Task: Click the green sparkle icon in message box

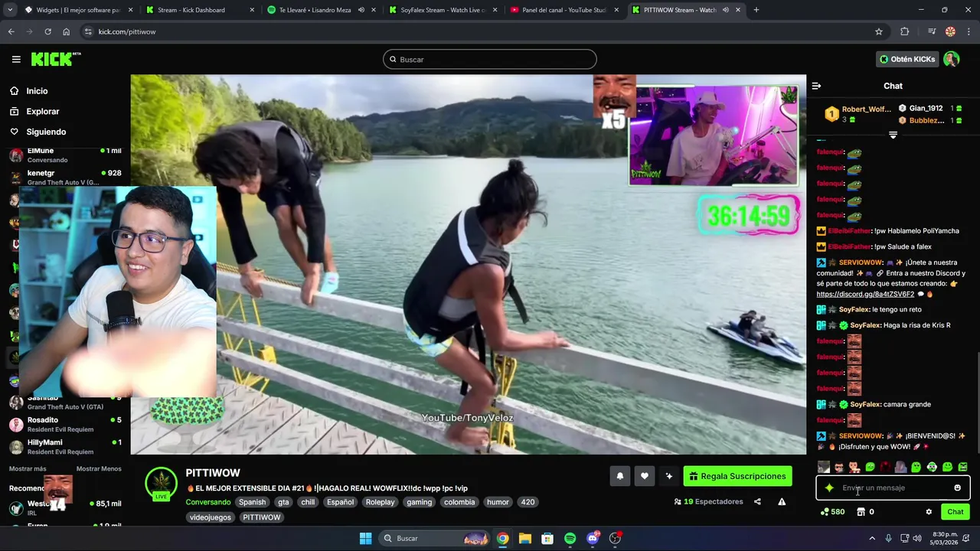Action: (829, 488)
